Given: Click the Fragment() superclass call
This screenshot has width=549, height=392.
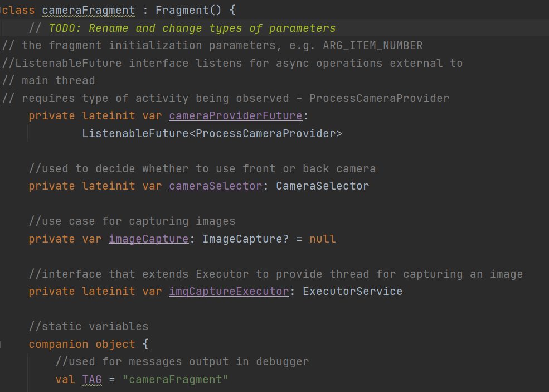Looking at the screenshot, I should [188, 11].
